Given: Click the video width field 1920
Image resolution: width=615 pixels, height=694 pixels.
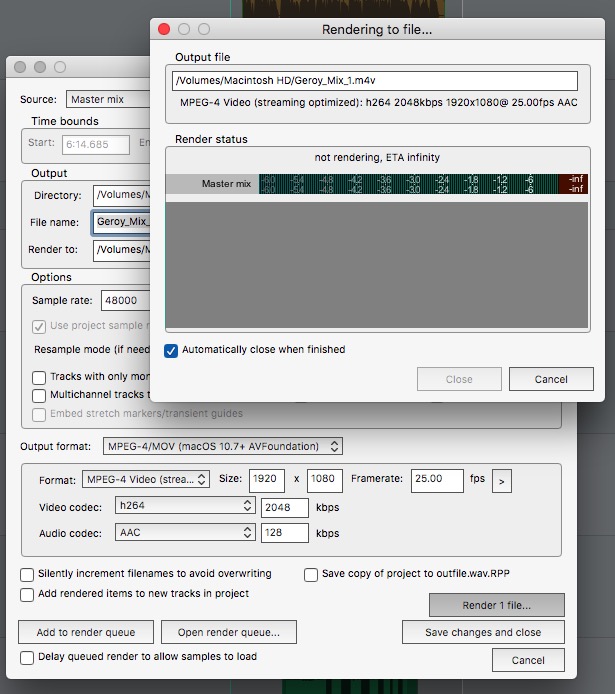Looking at the screenshot, I should (x=267, y=481).
